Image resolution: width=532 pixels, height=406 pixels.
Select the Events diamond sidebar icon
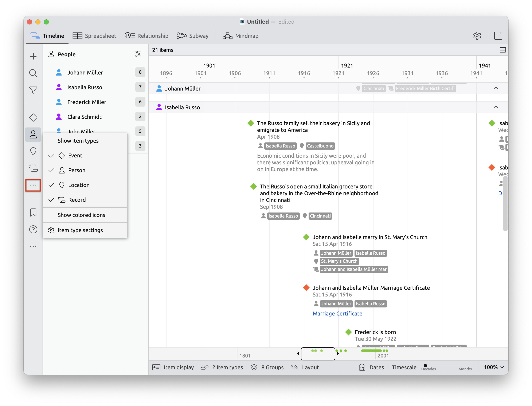33,118
